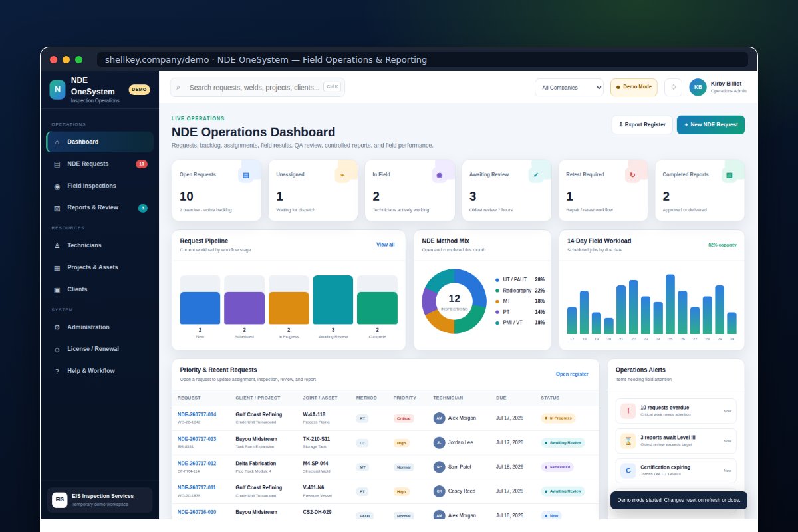Open Dashboard in the sidebar
This screenshot has width=798, height=532.
(100, 142)
